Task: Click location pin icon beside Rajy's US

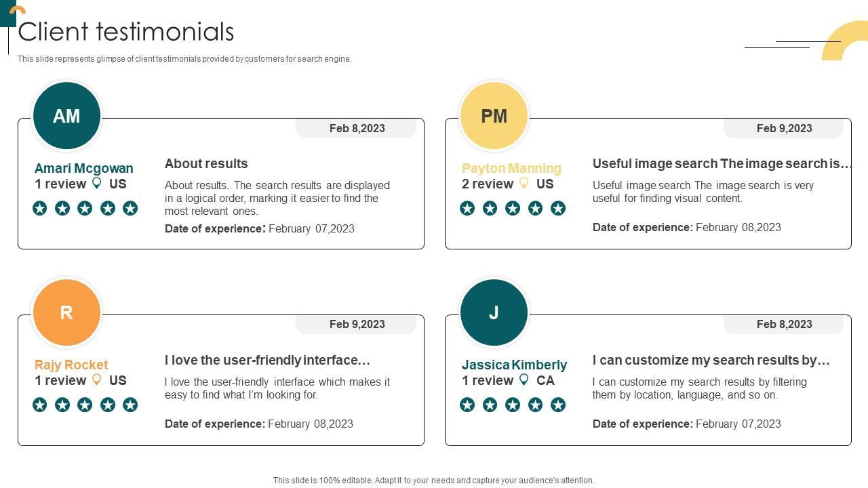Action: pos(97,380)
